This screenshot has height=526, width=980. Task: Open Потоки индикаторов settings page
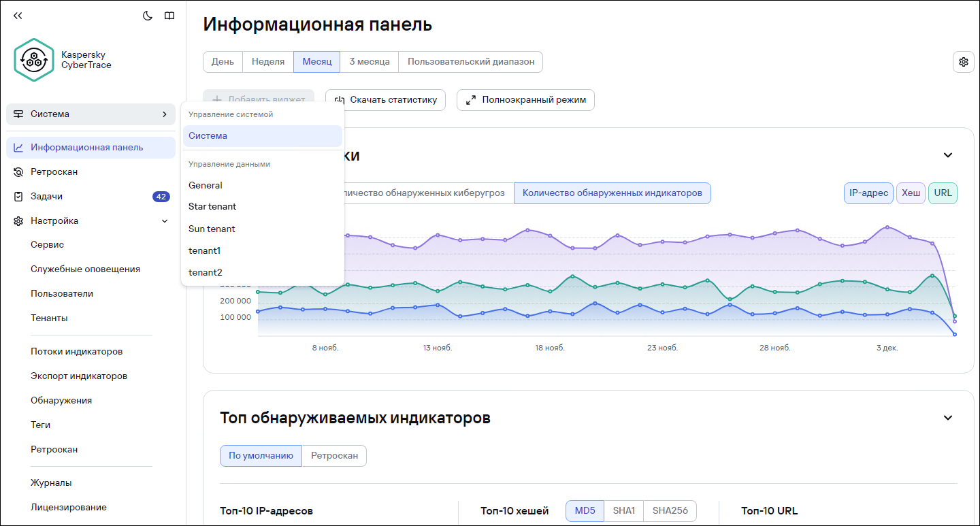76,352
